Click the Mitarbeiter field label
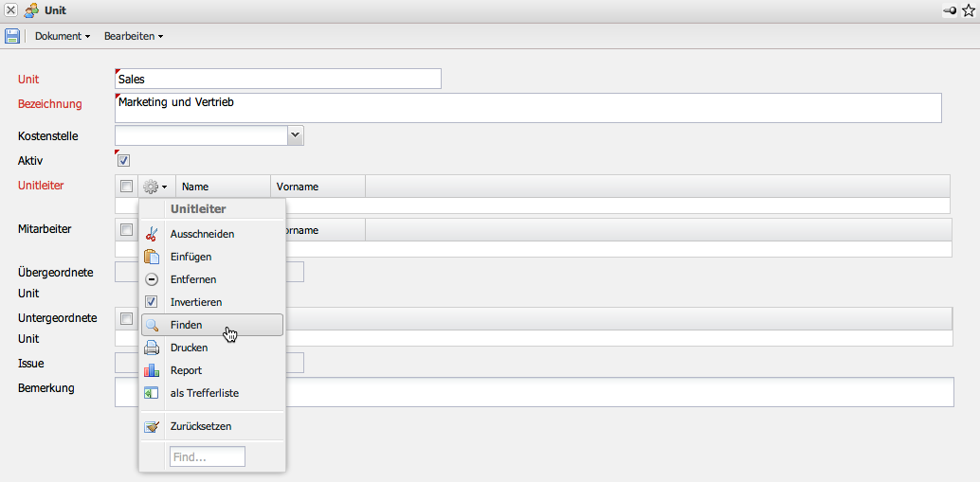The height and width of the screenshot is (482, 980). click(45, 228)
